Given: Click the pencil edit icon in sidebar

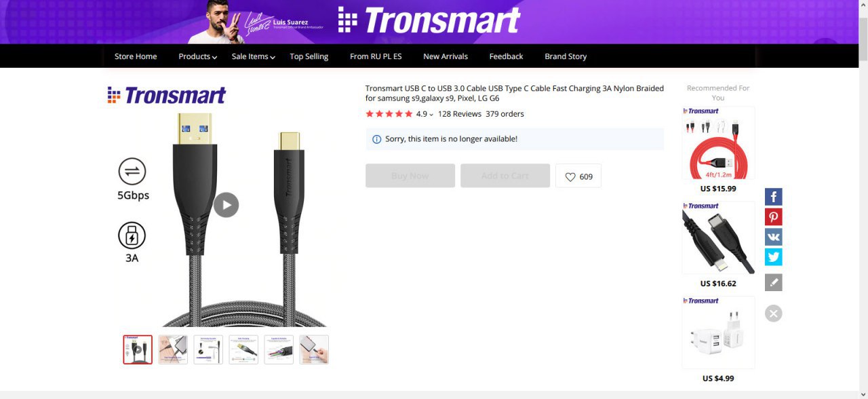Looking at the screenshot, I should (773, 282).
